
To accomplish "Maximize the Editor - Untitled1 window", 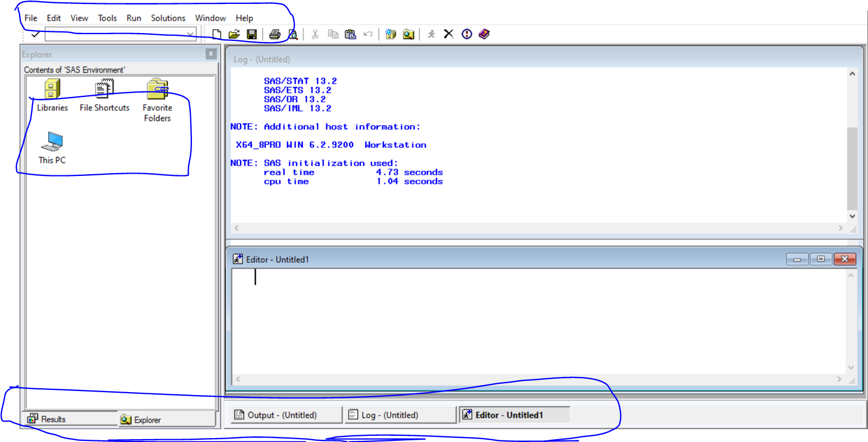I will click(x=820, y=259).
